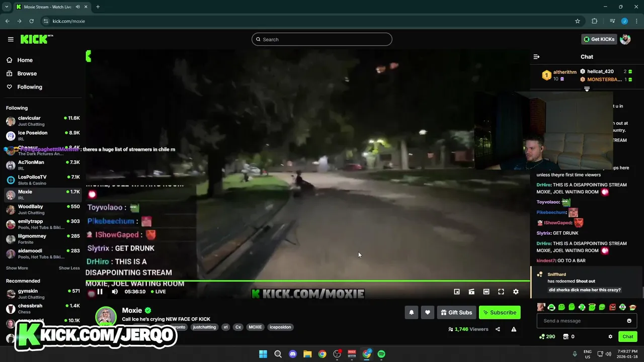Click the Search field
Image resolution: width=644 pixels, height=362 pixels.
(322, 39)
